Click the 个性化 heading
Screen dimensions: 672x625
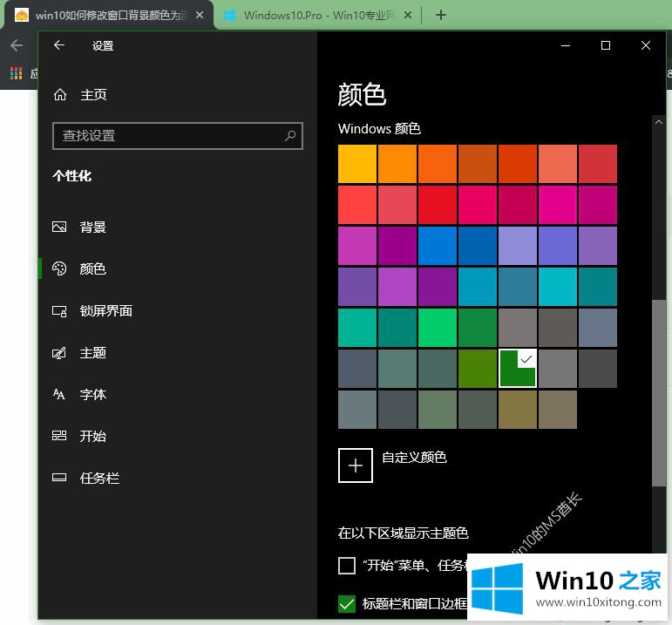click(72, 176)
